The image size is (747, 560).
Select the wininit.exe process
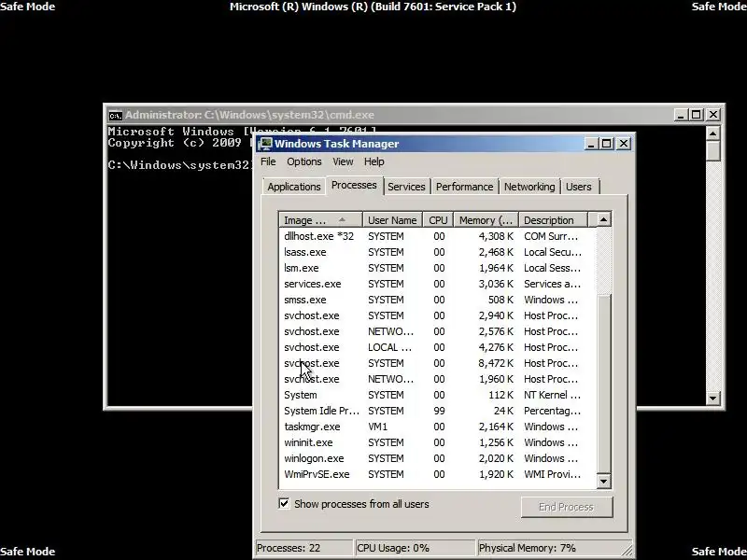click(x=437, y=442)
